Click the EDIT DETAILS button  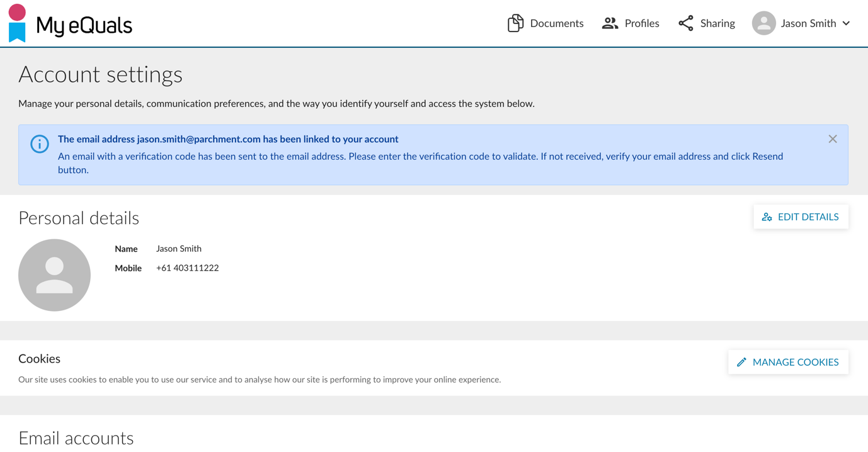[x=801, y=217]
